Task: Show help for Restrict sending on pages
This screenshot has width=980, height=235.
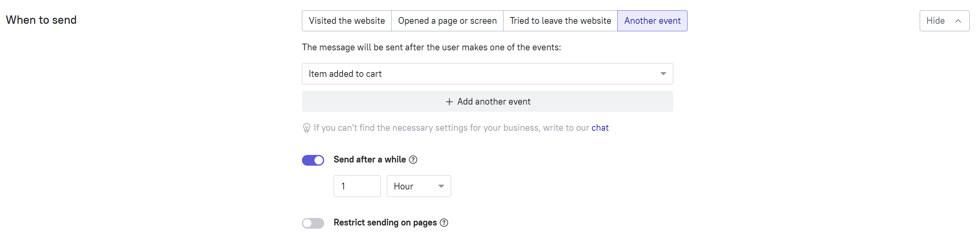Action: point(444,223)
